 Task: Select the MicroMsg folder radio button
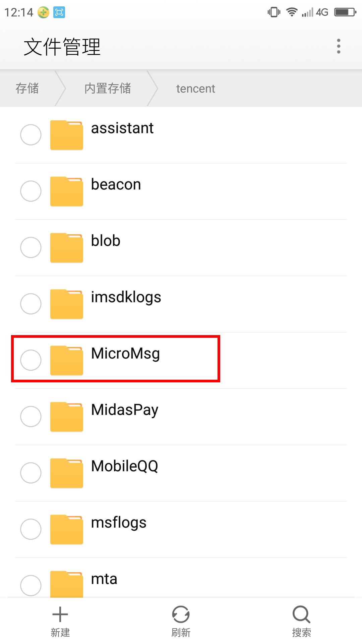click(x=31, y=360)
